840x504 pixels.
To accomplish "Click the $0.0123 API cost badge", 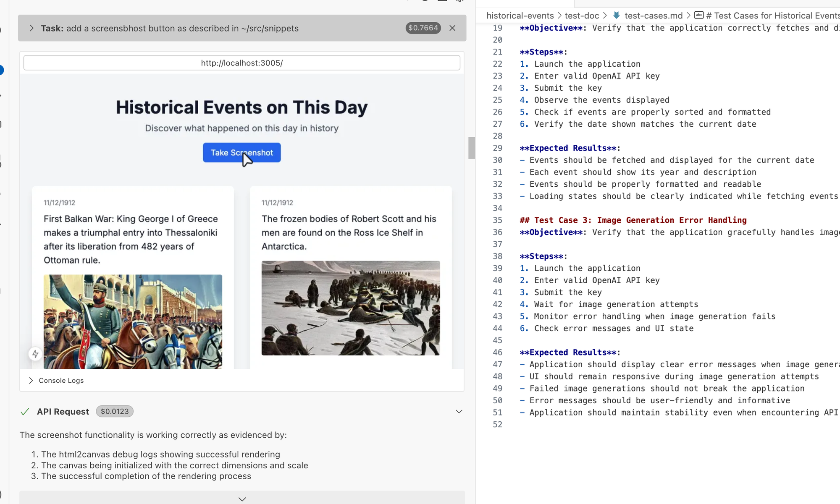I will click(115, 412).
